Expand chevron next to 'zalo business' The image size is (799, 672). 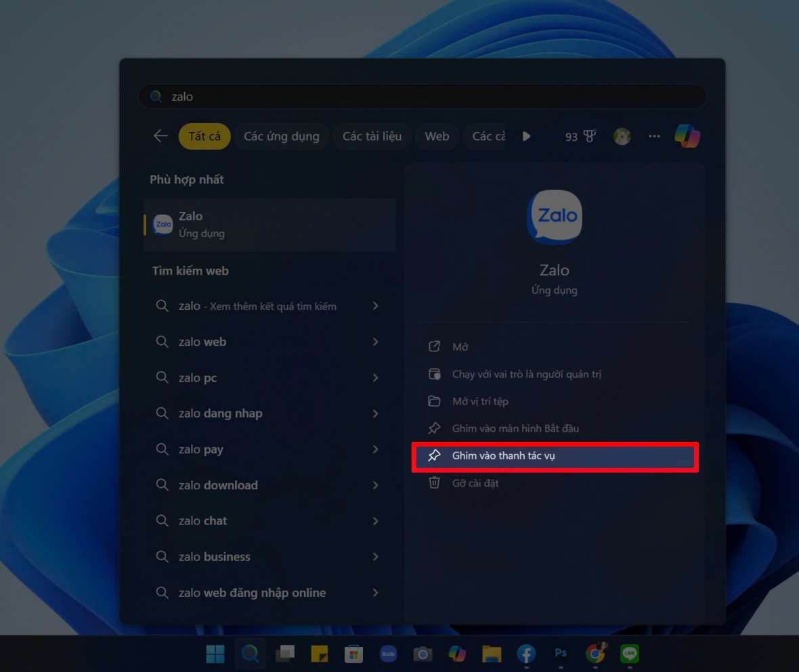pyautogui.click(x=376, y=556)
